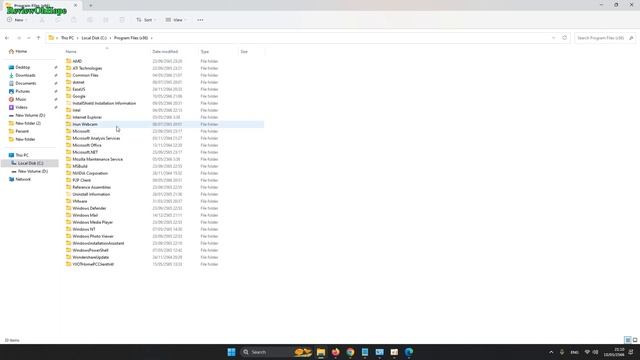The height and width of the screenshot is (360, 640).
Task: Launch Microsoft Edge from the taskbar
Action: point(409,352)
